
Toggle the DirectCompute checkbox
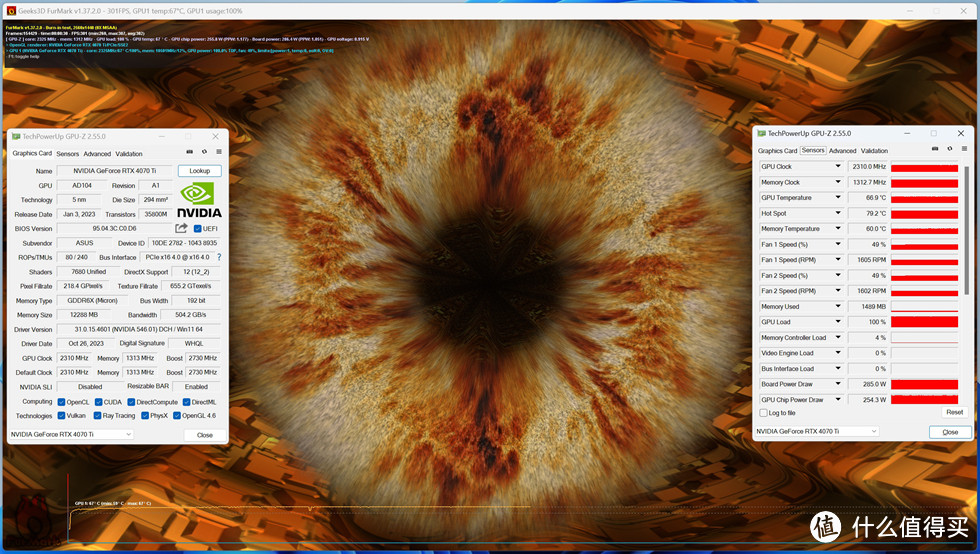[131, 402]
